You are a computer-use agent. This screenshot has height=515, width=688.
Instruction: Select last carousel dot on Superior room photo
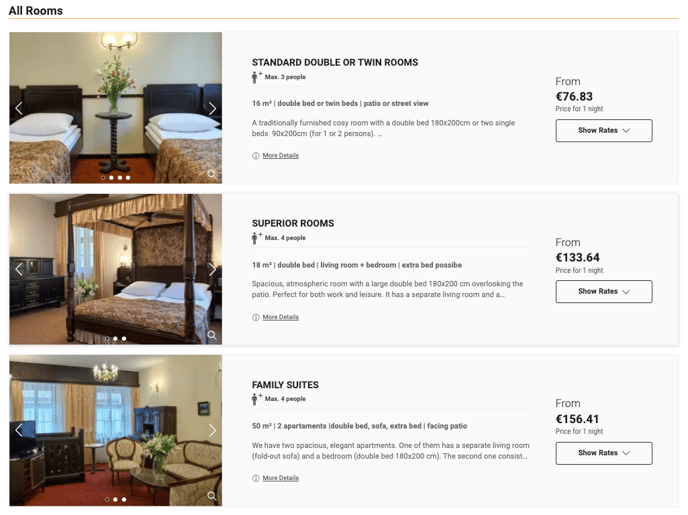tap(124, 339)
